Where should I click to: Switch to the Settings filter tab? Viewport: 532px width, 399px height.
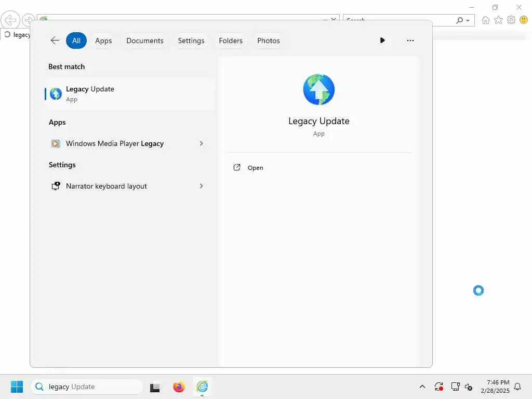(191, 41)
